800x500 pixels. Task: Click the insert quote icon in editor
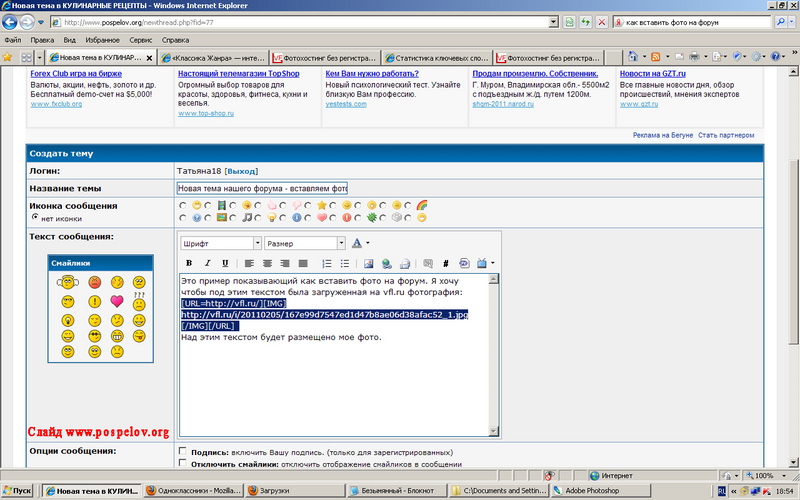(x=428, y=263)
